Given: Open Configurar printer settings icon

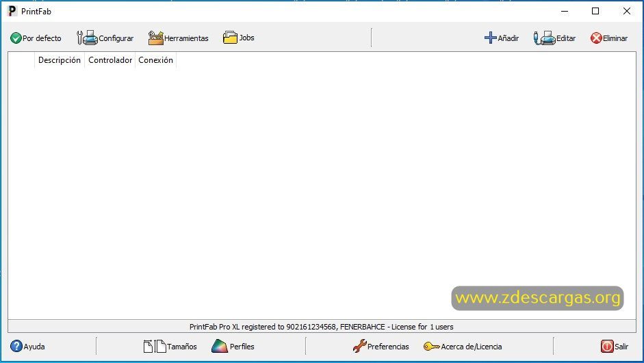Looking at the screenshot, I should tap(87, 38).
